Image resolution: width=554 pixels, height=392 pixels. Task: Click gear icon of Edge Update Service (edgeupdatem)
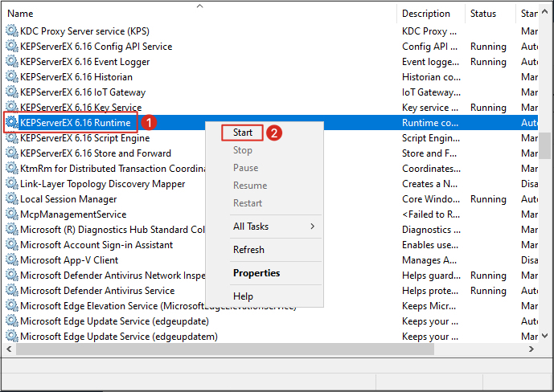click(x=12, y=336)
